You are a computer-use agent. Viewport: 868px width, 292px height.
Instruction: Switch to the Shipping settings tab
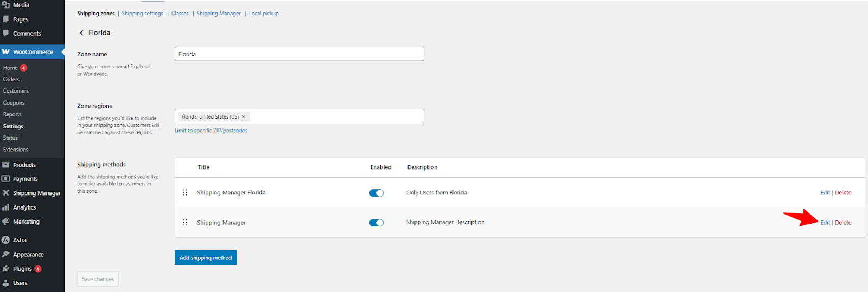tap(142, 14)
